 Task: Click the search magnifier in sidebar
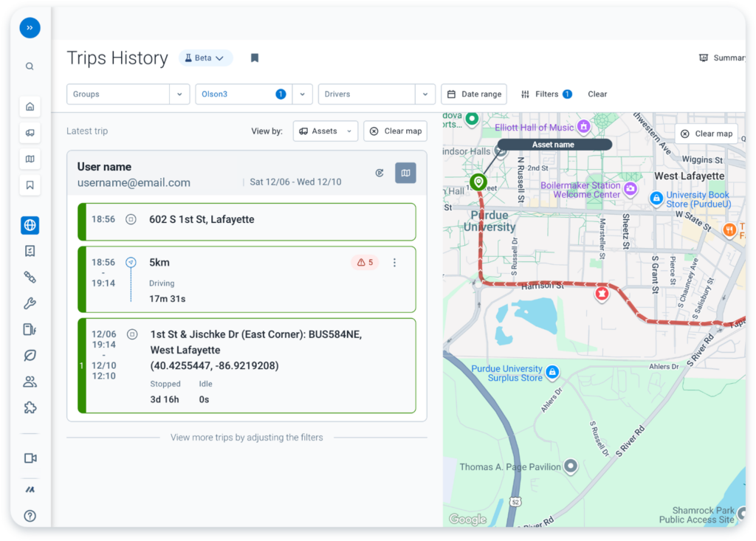click(30, 66)
